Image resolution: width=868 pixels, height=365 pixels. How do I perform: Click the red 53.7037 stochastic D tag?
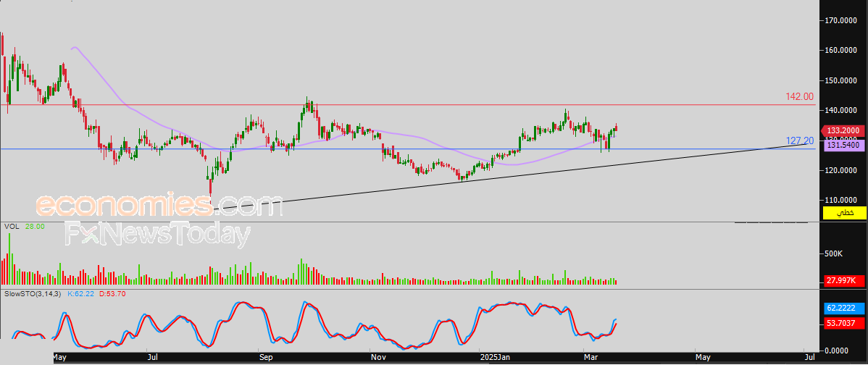pyautogui.click(x=844, y=322)
